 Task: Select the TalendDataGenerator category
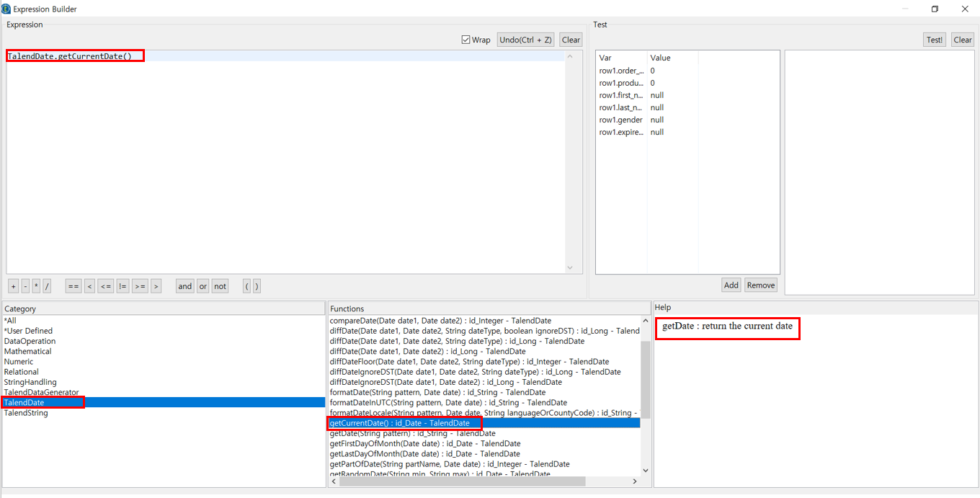tap(164, 392)
